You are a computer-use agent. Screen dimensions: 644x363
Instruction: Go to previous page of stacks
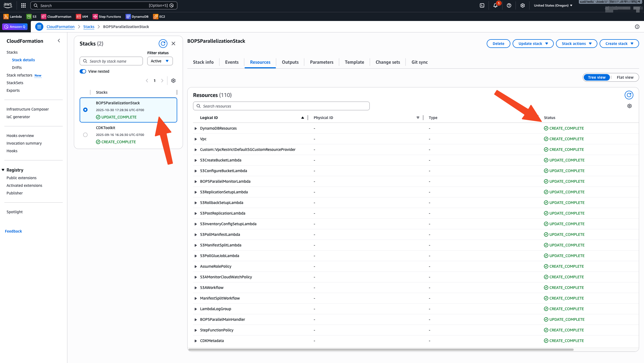pos(147,81)
